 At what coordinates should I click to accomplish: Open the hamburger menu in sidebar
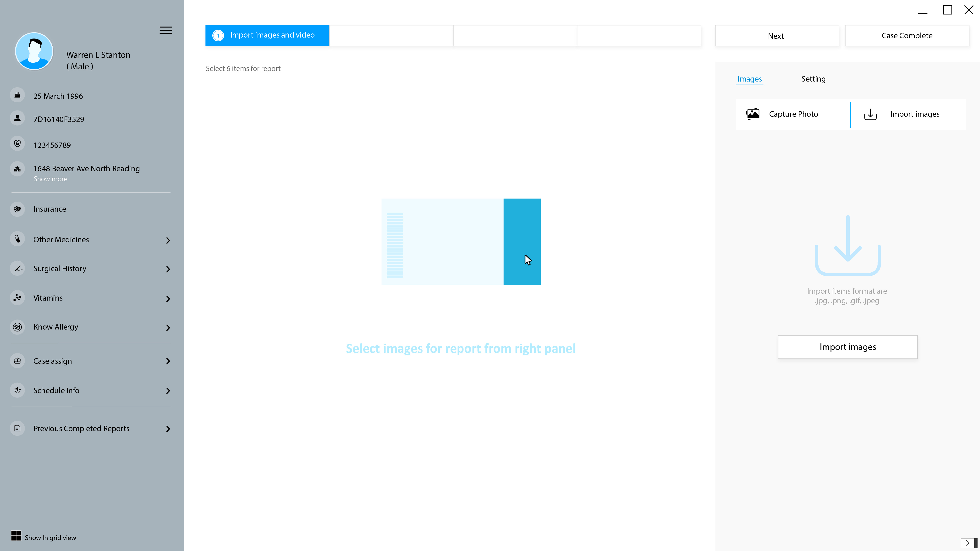tap(165, 30)
